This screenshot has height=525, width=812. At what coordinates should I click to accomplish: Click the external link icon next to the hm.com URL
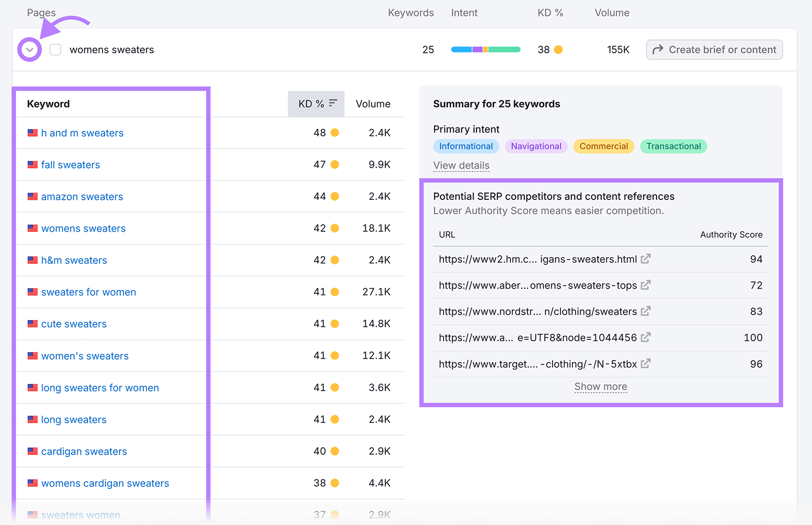click(645, 259)
